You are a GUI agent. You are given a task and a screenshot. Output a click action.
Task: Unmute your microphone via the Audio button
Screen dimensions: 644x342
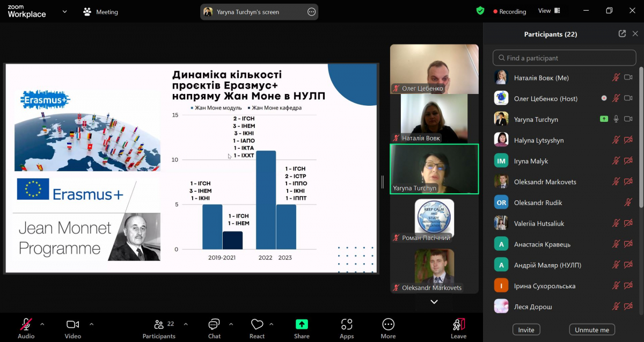click(26, 328)
